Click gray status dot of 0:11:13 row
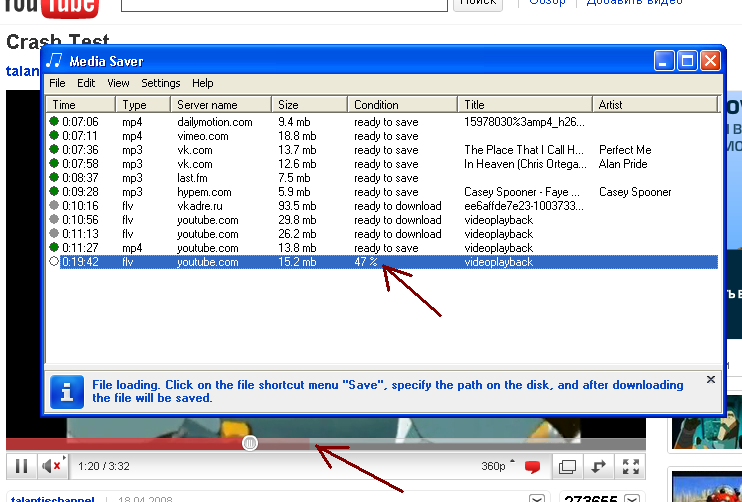 click(x=54, y=233)
